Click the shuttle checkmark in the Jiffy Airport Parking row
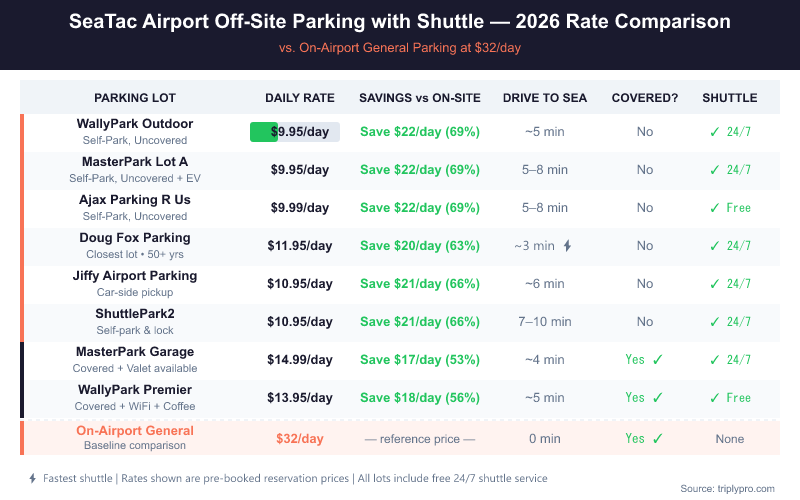 714,284
